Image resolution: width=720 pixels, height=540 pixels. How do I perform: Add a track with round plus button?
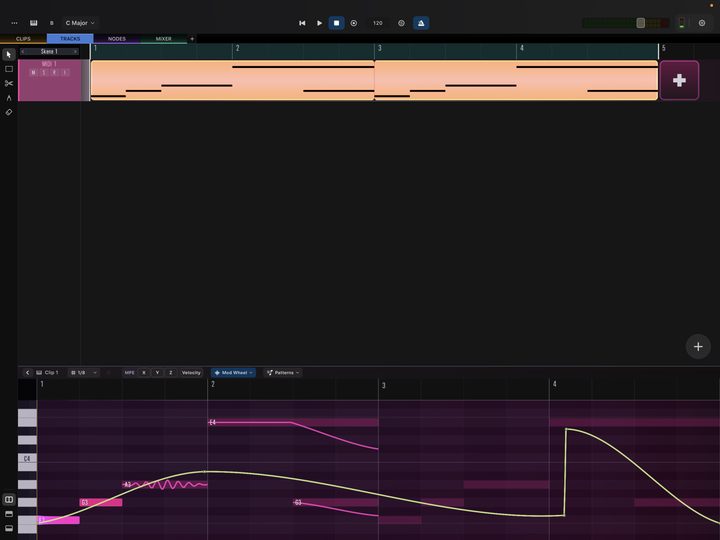tap(698, 347)
